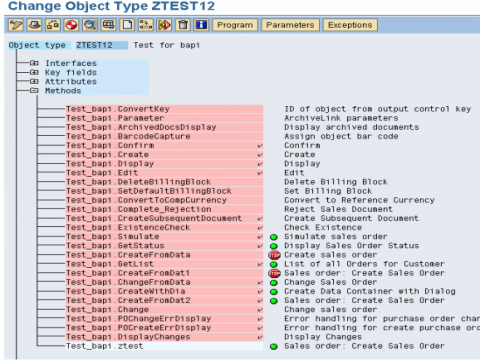Click green dot for List of all Orders

coord(274,264)
